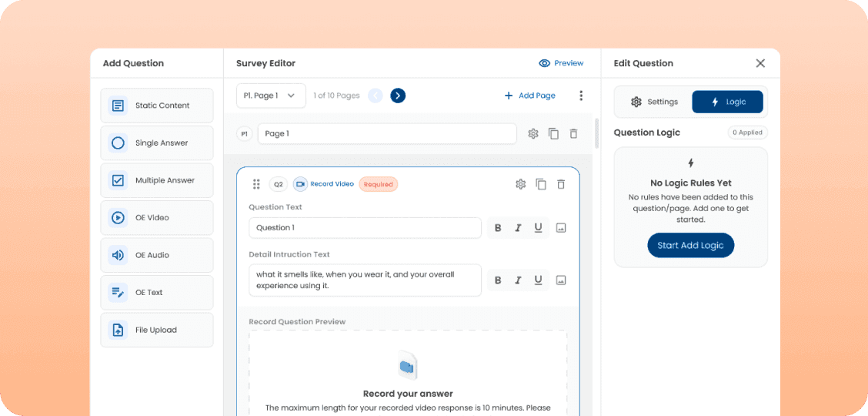Open the three-dot page options menu

click(x=581, y=96)
